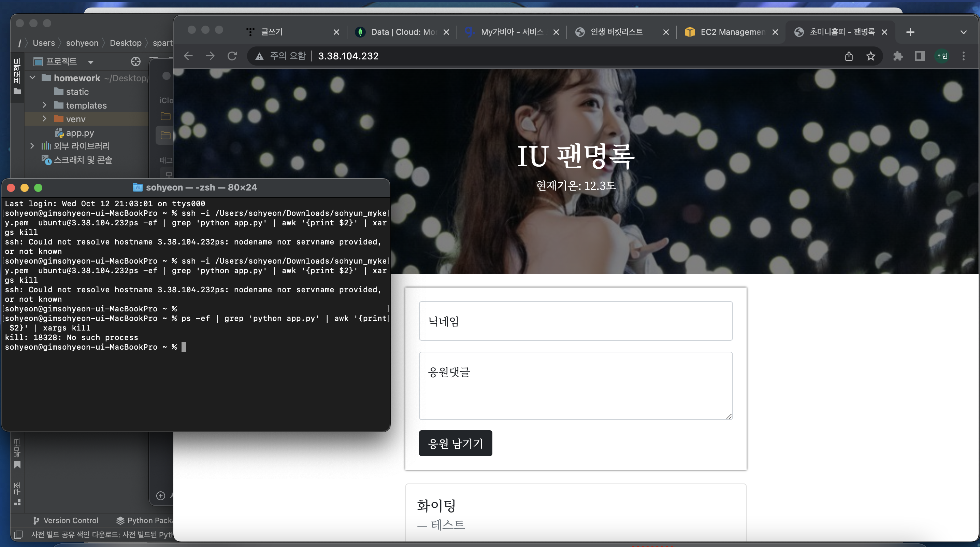Click the Desktop breadcrumb in PyCharm
This screenshot has width=980, height=547.
tap(126, 43)
